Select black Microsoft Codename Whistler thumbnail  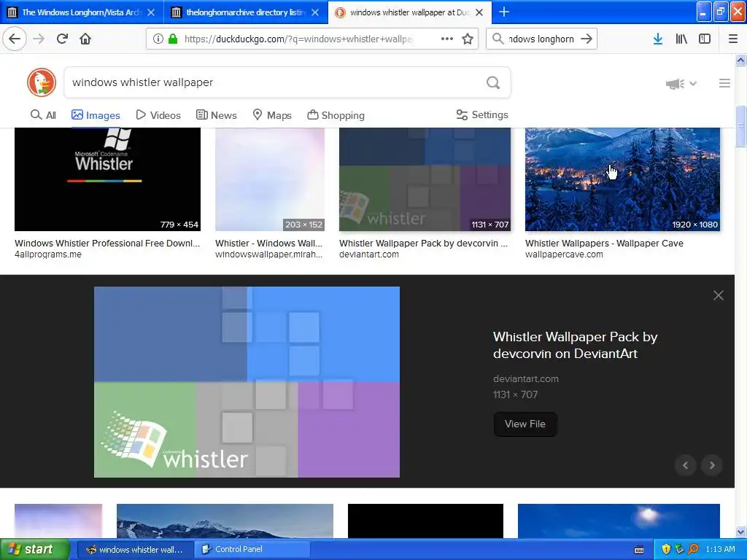pyautogui.click(x=107, y=179)
